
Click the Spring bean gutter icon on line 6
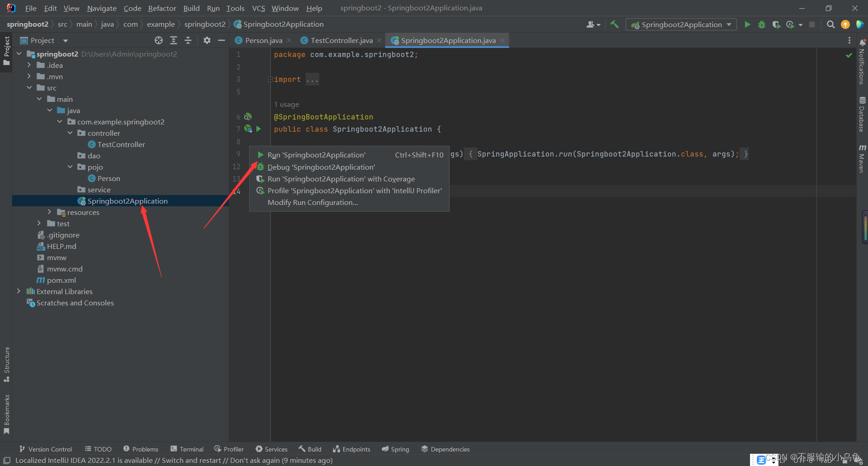(248, 117)
